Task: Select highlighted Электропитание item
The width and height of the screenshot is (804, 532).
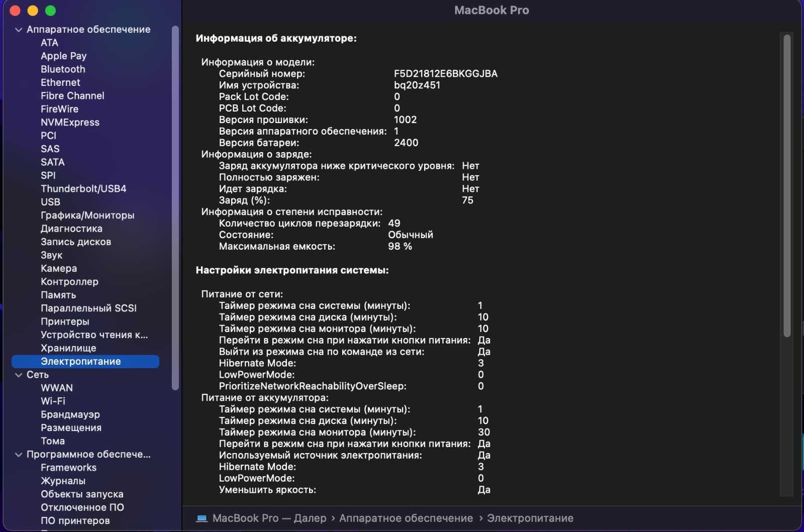Action: click(85, 362)
